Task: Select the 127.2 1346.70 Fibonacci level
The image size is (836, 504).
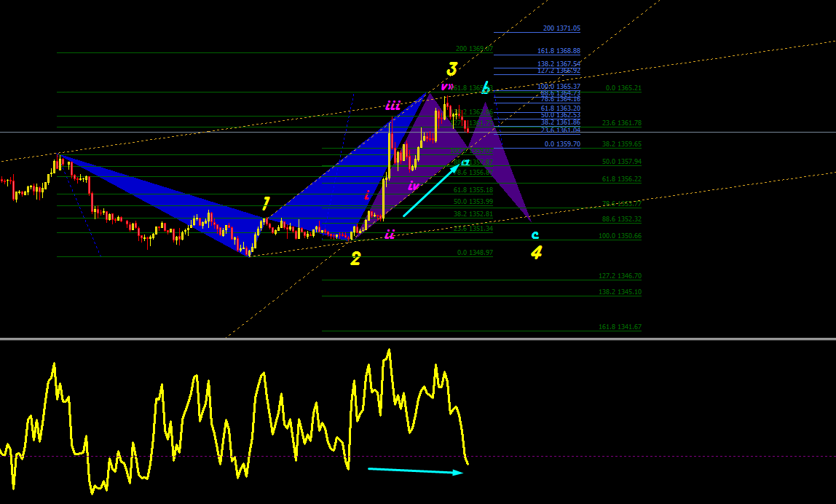Action: pyautogui.click(x=620, y=276)
